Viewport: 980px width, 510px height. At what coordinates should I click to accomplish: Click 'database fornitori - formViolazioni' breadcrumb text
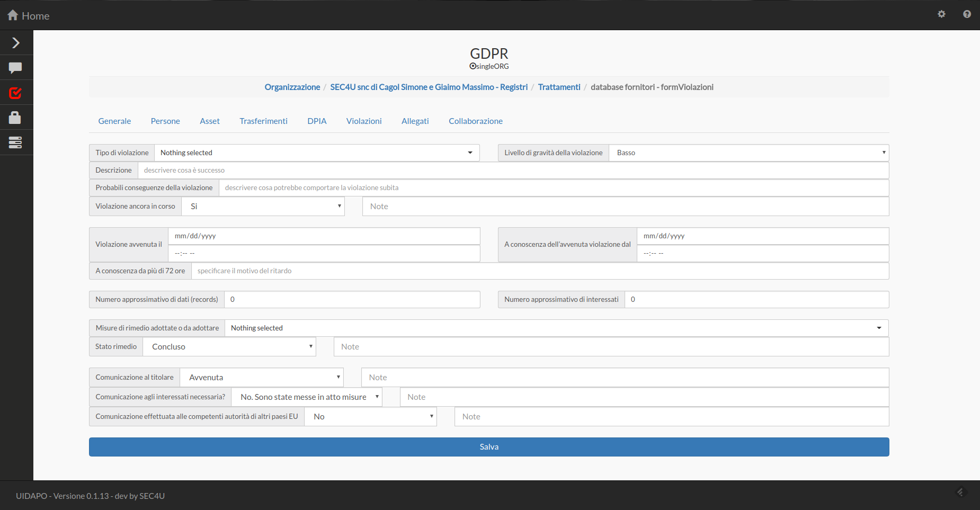click(652, 87)
